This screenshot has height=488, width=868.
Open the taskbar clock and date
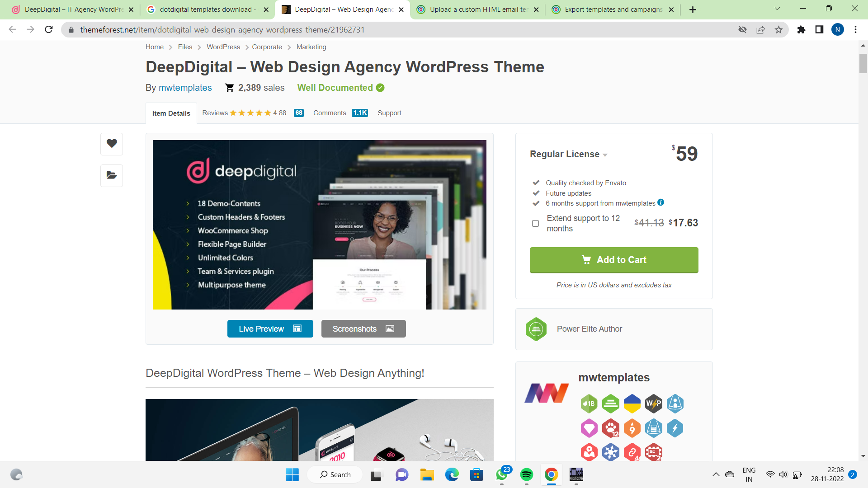(827, 474)
